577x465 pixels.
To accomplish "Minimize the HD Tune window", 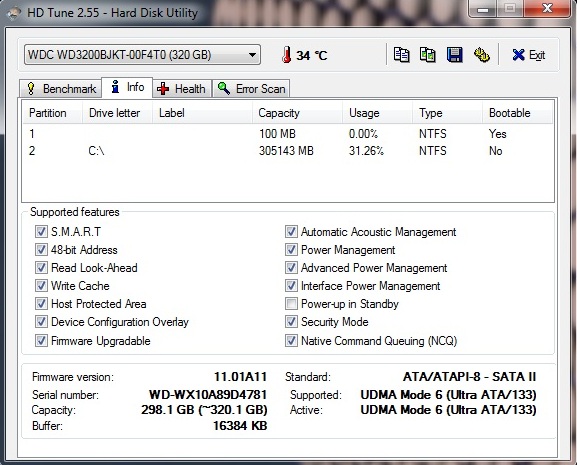I will coord(483,8).
